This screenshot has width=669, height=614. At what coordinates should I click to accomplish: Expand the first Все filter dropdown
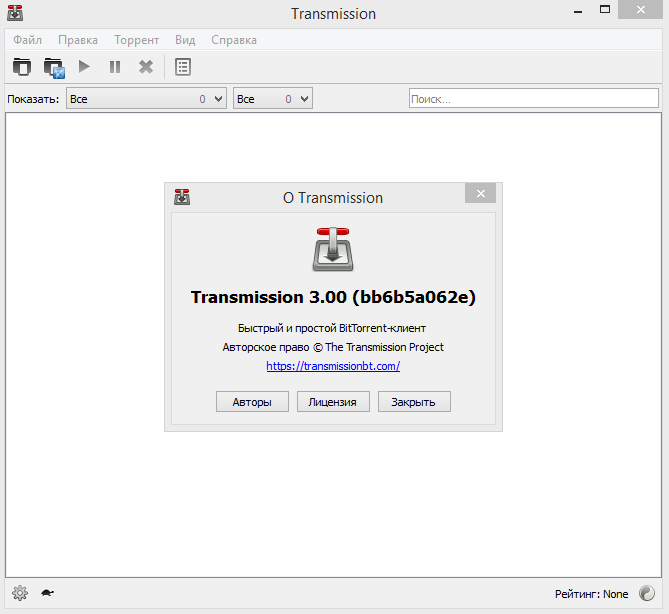click(x=146, y=99)
